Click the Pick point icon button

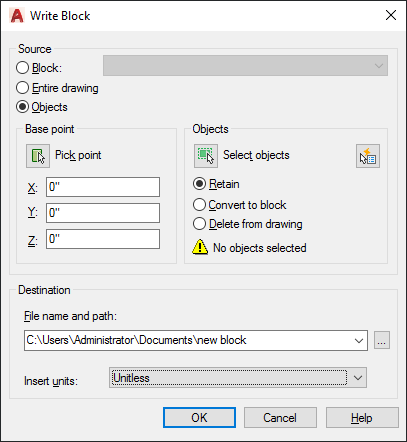pos(38,156)
